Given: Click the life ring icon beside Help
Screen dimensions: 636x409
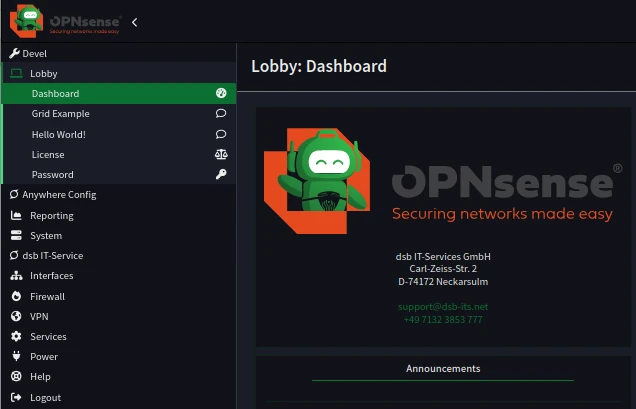Looking at the screenshot, I should point(16,376).
